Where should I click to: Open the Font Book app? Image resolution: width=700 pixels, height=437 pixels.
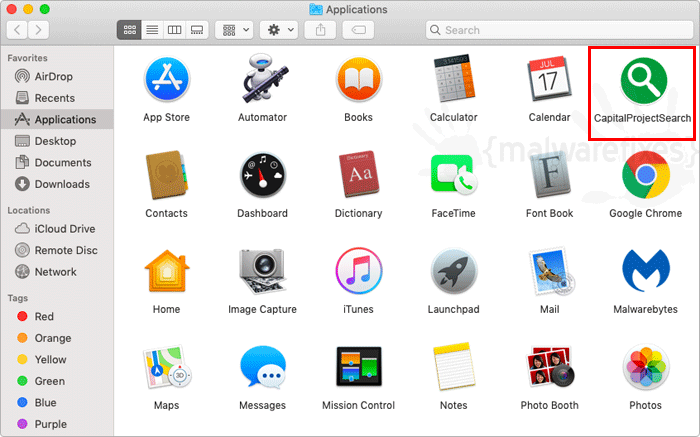click(x=549, y=175)
